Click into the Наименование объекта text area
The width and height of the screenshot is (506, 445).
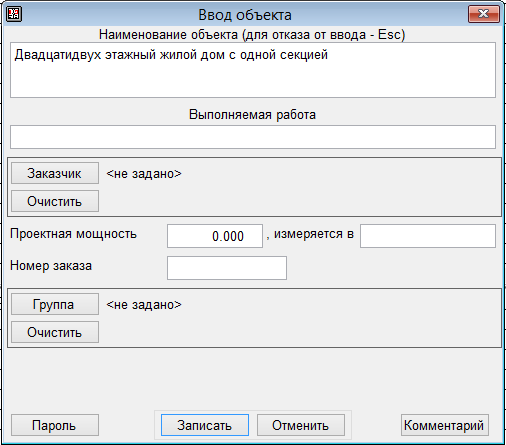pyautogui.click(x=253, y=70)
